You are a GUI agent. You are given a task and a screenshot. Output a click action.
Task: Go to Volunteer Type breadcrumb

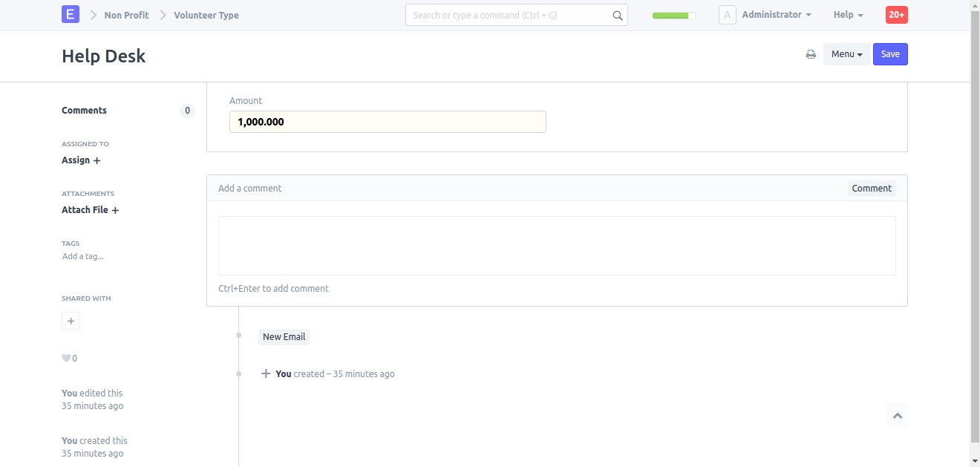tap(206, 15)
